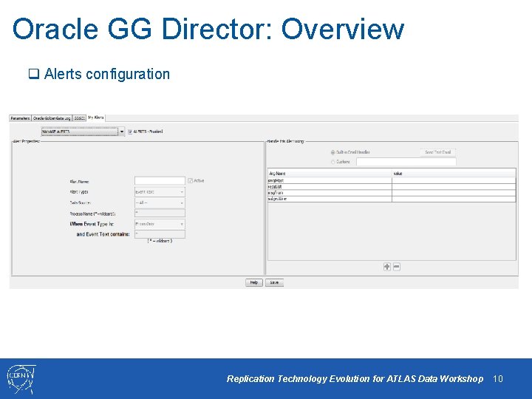Select the Custom handler radio button
The image size is (532, 399).
click(x=332, y=162)
